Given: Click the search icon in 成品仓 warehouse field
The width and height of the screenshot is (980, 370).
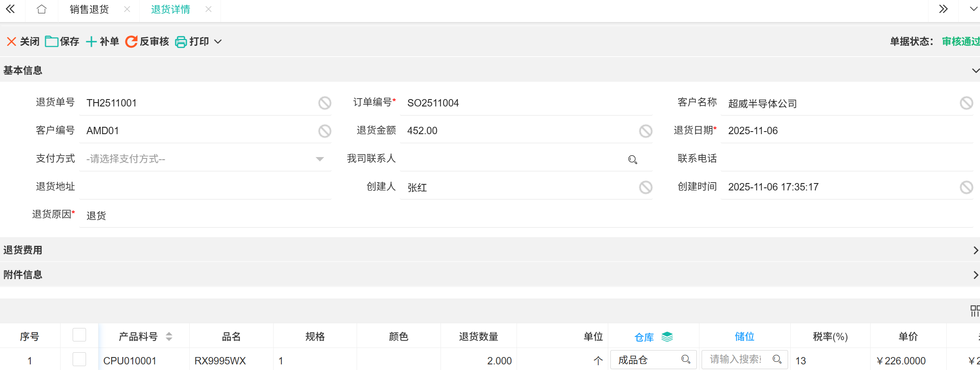Looking at the screenshot, I should click(686, 360).
